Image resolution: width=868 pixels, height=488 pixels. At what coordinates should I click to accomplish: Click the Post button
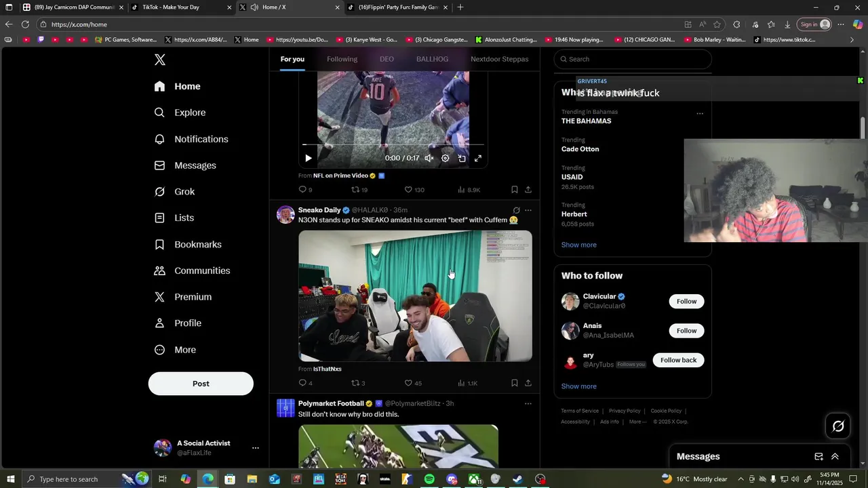[201, 384]
